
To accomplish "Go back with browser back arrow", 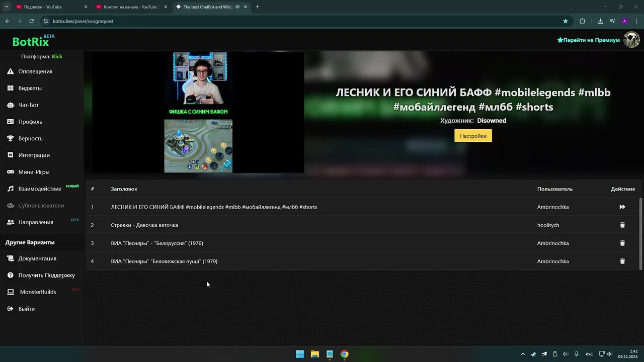I will click(7, 21).
